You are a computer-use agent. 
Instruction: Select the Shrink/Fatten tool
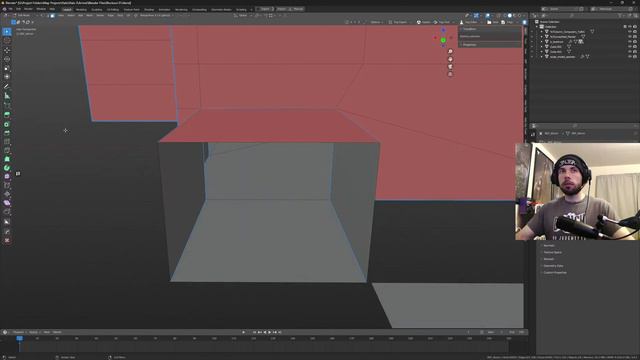7,194
